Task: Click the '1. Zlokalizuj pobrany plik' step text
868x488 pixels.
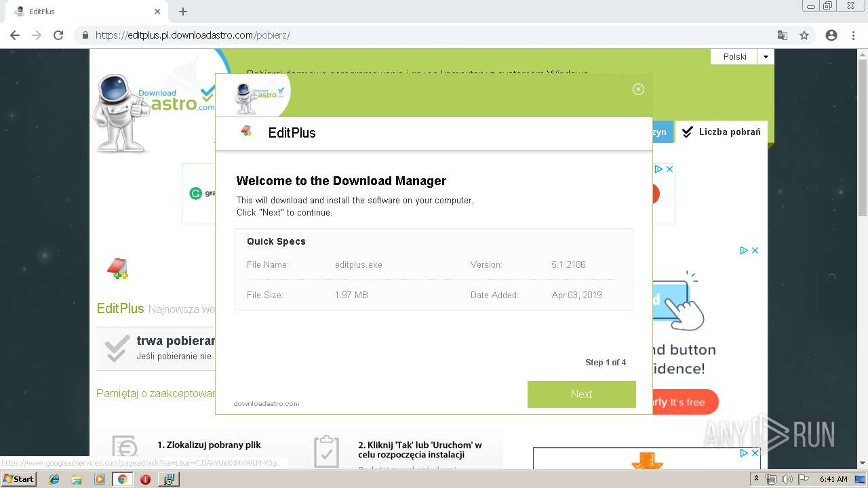Action: [x=209, y=445]
